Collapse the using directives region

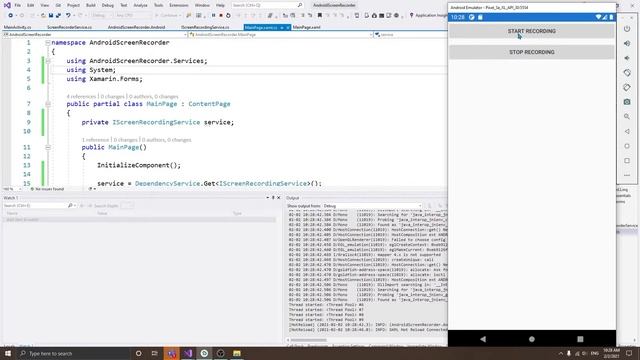(48, 61)
